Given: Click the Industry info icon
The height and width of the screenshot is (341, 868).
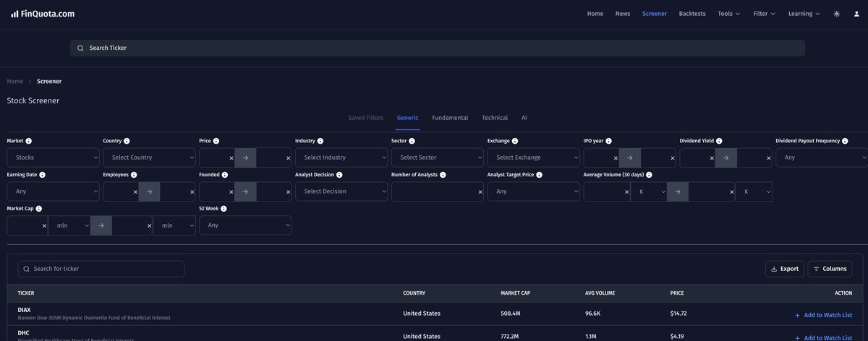Looking at the screenshot, I should pyautogui.click(x=320, y=141).
